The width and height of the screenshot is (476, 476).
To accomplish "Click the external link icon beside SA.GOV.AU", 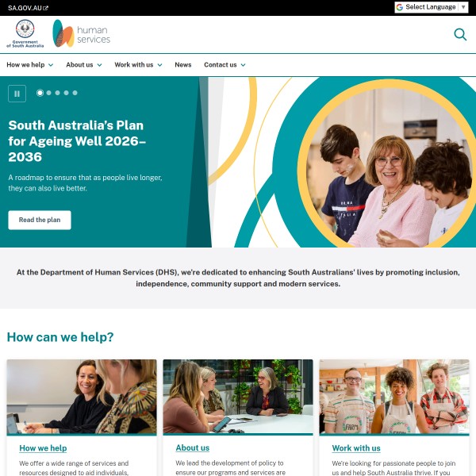I will [45, 8].
